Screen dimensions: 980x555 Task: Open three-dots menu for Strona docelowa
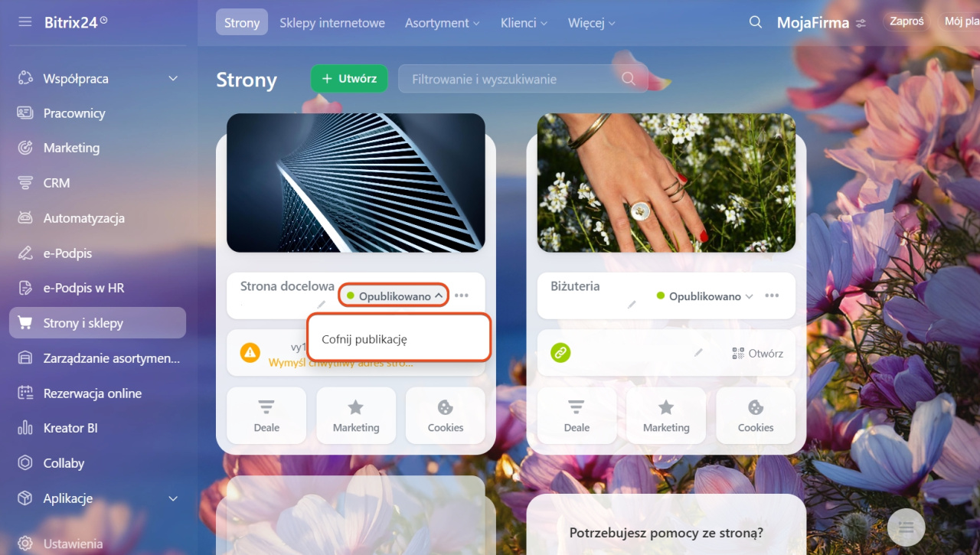[x=461, y=295]
